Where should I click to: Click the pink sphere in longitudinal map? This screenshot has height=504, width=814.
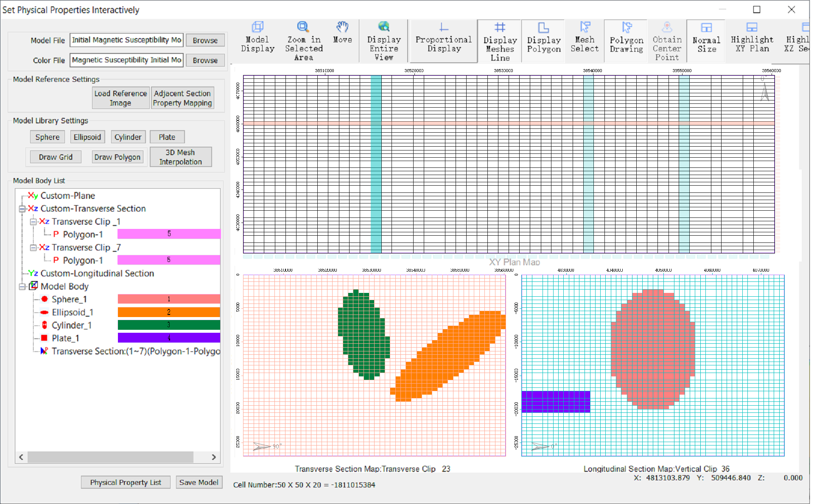pyautogui.click(x=653, y=349)
